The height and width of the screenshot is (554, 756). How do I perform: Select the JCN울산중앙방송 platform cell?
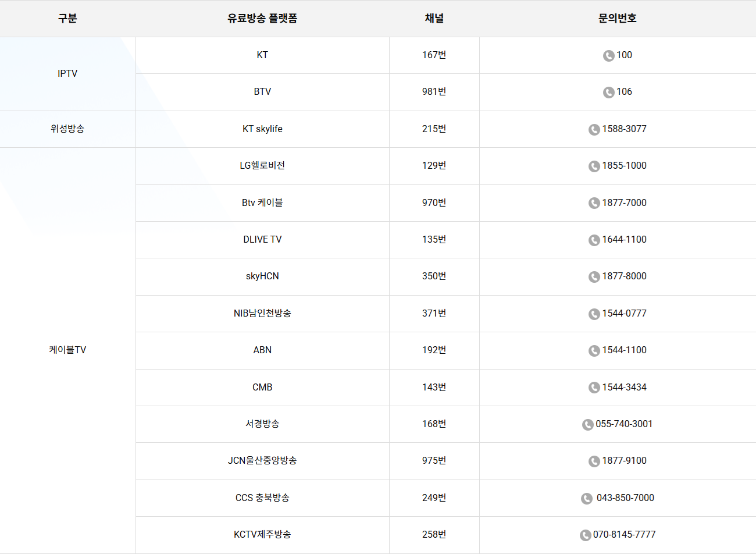coord(262,461)
